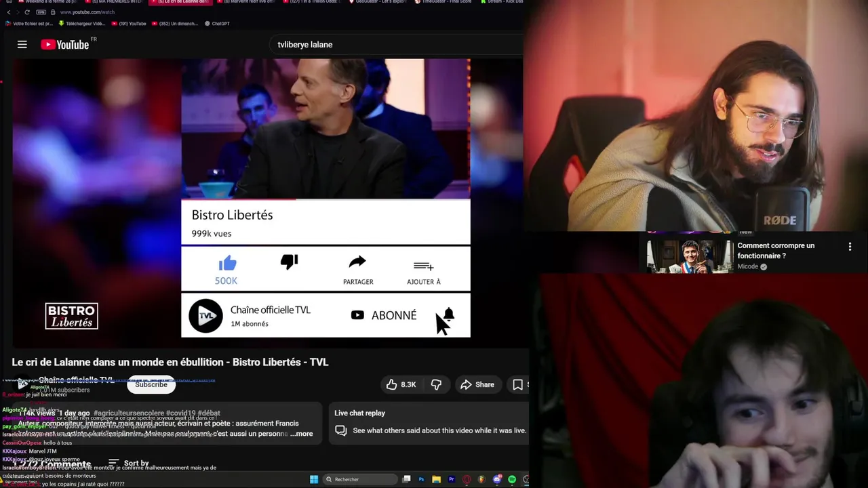Viewport: 868px width, 488px height.
Task: Open the '(191) YouTube' bookmark
Action: (x=129, y=24)
